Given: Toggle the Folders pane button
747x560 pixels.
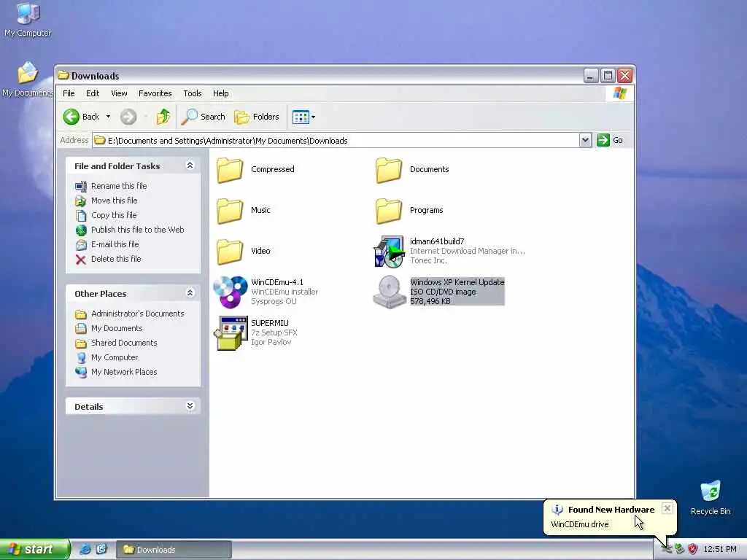Looking at the screenshot, I should [257, 117].
